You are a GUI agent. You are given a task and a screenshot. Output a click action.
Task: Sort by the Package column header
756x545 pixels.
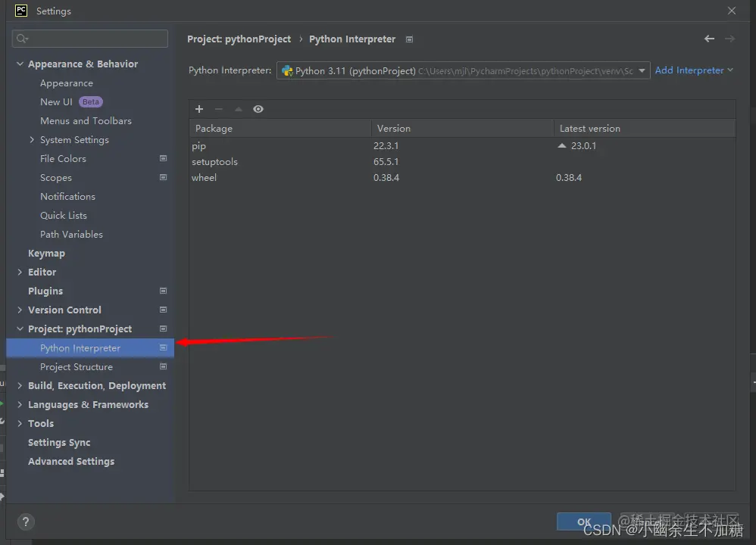(280, 128)
